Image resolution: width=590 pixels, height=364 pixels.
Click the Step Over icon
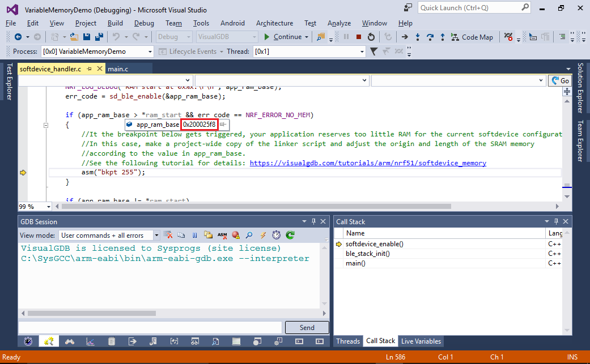tap(430, 37)
